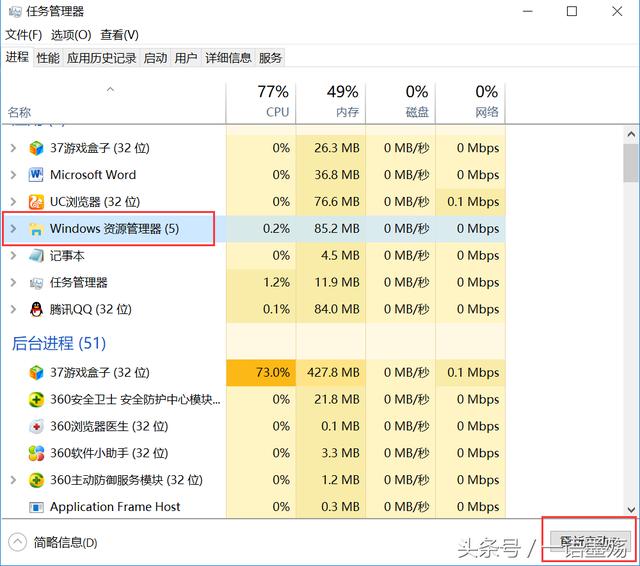Click the Windows 资源管理器 folder icon
This screenshot has height=566, width=640.
coord(36,229)
